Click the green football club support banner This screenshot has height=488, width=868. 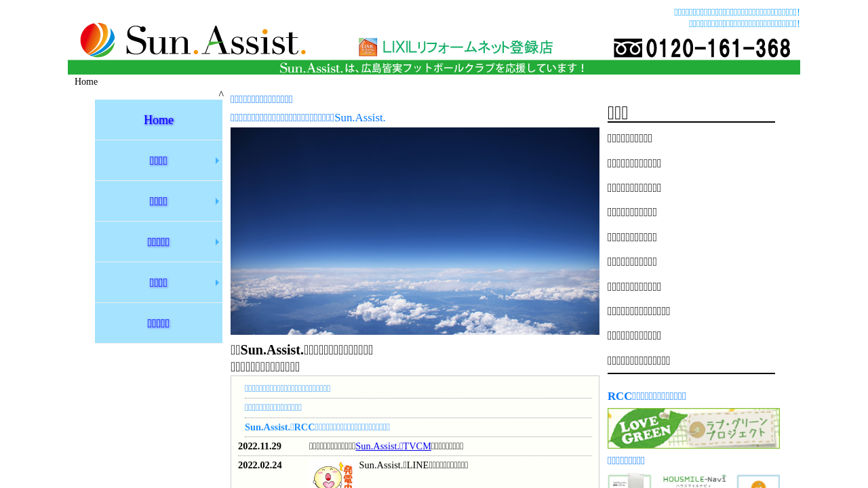[434, 68]
